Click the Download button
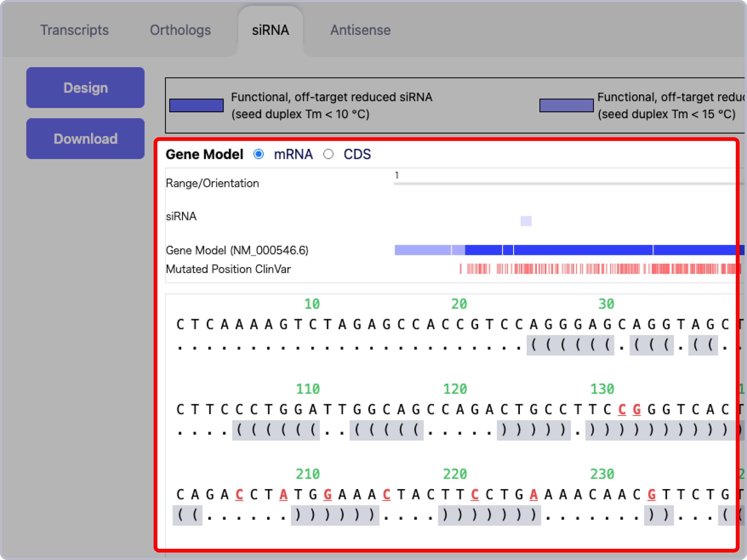Image resolution: width=747 pixels, height=560 pixels. [85, 139]
